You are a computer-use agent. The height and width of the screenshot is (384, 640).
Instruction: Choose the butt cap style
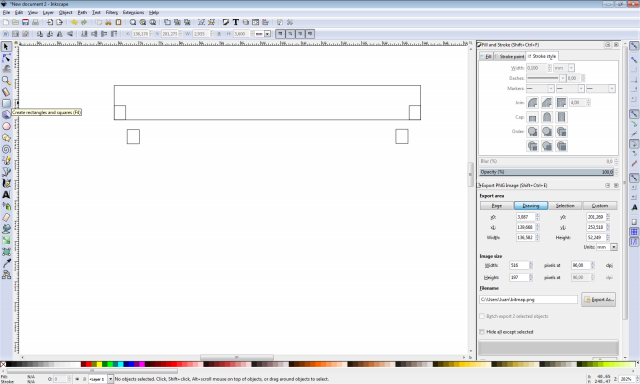coord(532,117)
